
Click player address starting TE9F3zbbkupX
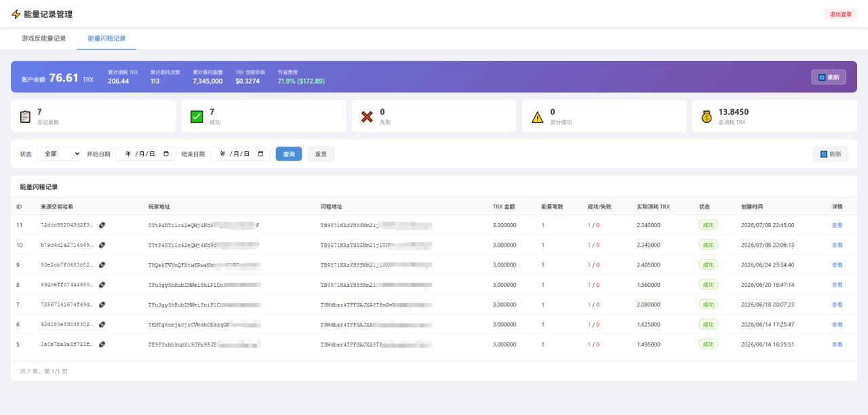pos(203,344)
